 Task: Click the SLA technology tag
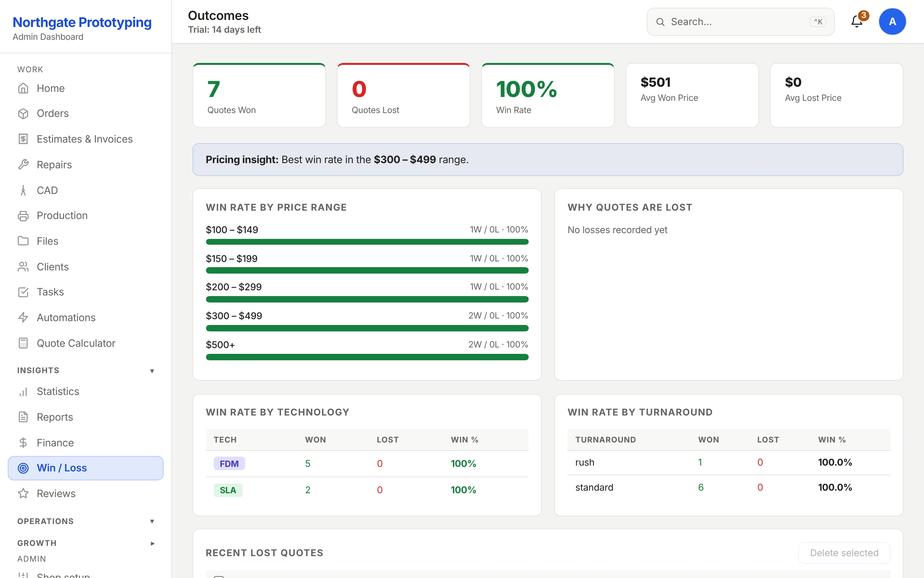228,490
